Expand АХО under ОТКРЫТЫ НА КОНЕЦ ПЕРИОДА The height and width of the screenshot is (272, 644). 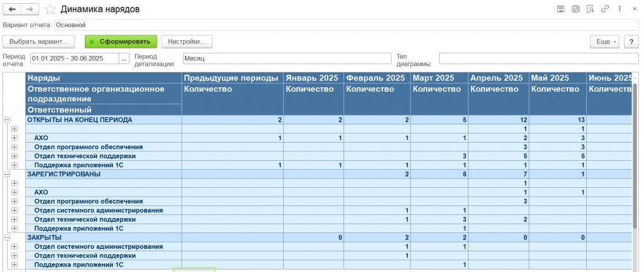(x=14, y=138)
